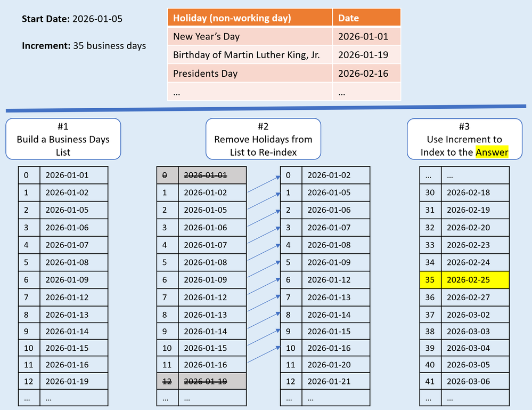
Task: Click the Date column header in holiday table
Action: (x=348, y=17)
